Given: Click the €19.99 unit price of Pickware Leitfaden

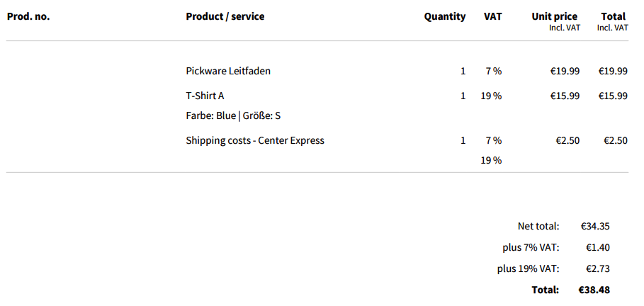Looking at the screenshot, I should (565, 71).
